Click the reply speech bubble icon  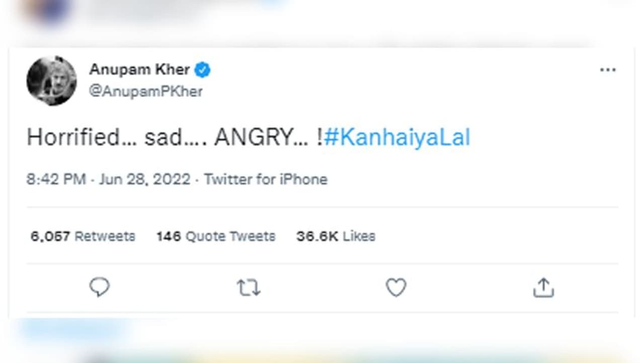tap(99, 288)
